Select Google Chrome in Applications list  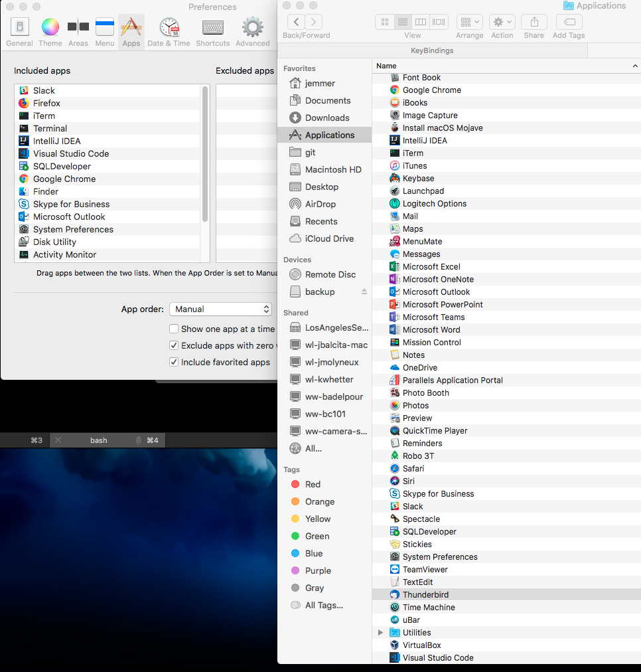click(x=506, y=90)
